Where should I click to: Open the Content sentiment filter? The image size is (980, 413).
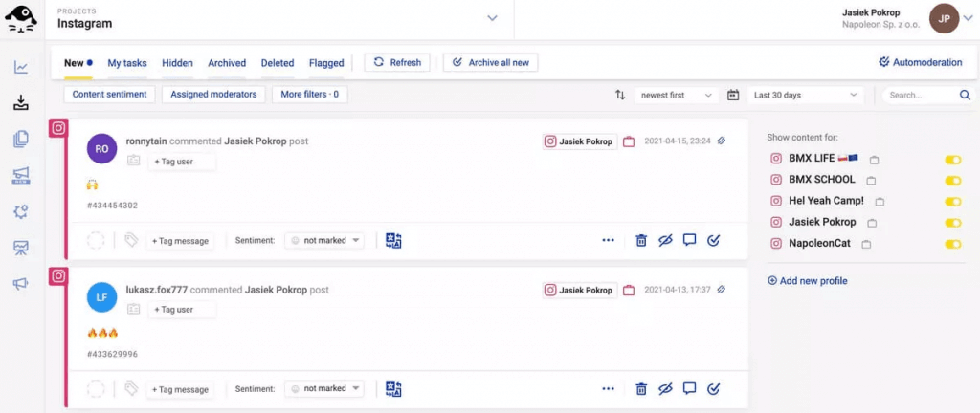click(109, 95)
